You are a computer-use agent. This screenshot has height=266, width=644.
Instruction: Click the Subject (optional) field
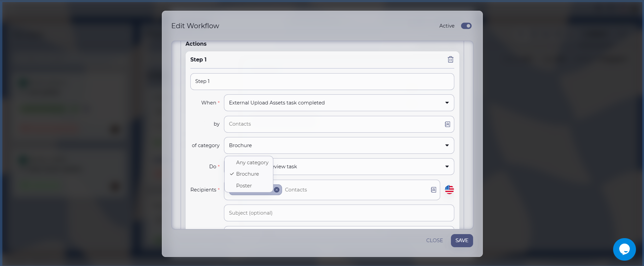[339, 213]
